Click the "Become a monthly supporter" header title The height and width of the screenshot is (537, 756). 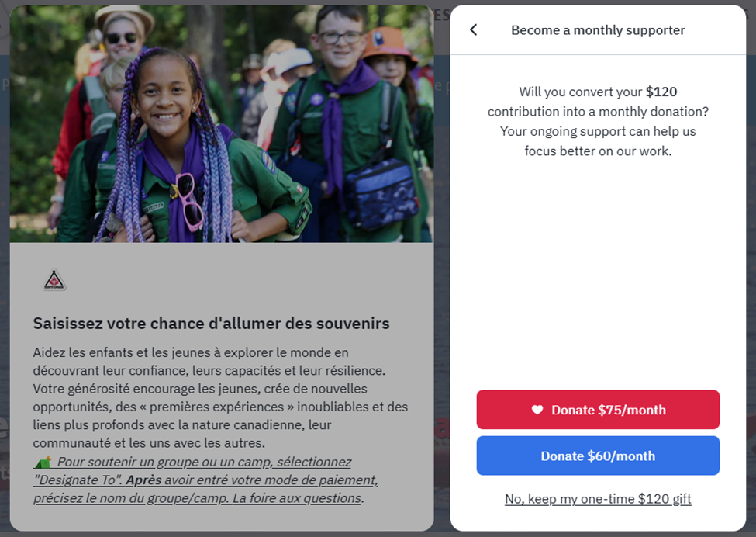point(598,30)
